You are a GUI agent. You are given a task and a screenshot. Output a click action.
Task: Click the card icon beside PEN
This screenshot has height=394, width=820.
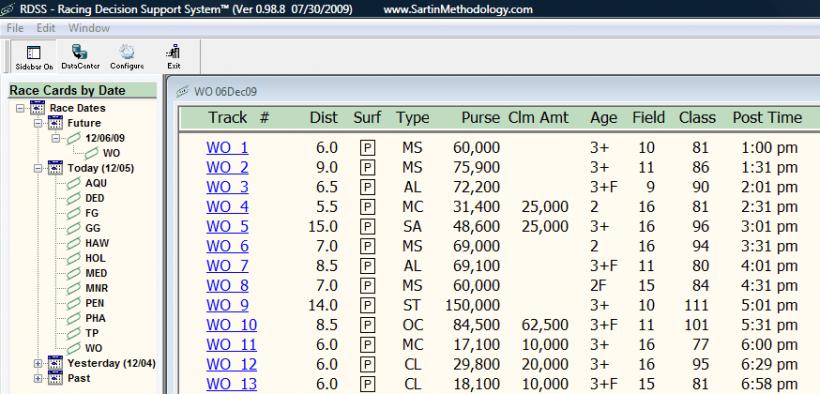coord(73,303)
